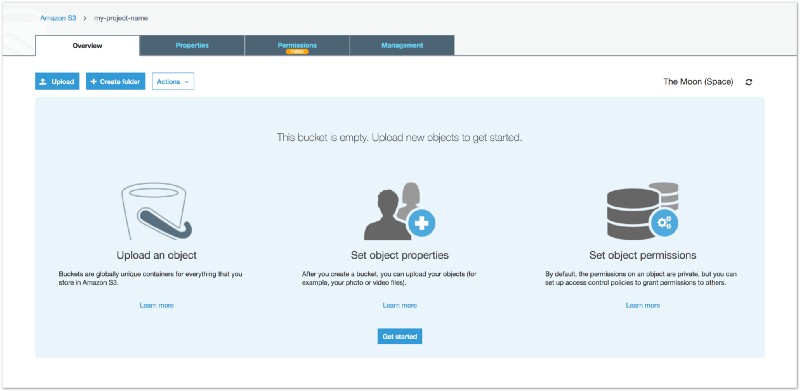Click the orange Public badge under Permissions

(297, 52)
